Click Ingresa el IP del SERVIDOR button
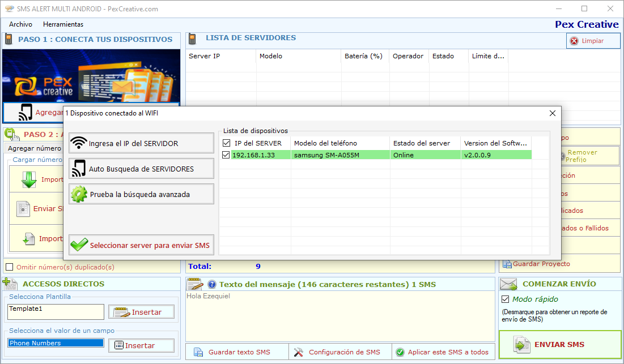 141,143
